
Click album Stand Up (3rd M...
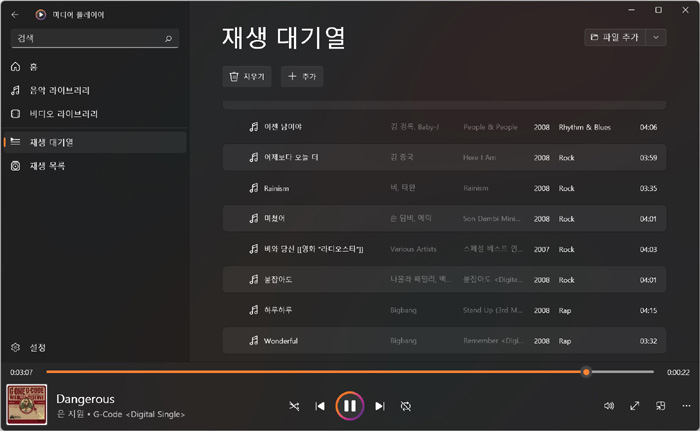493,310
